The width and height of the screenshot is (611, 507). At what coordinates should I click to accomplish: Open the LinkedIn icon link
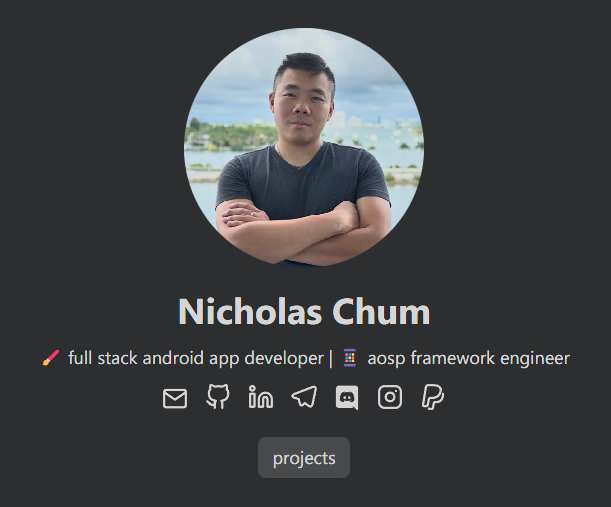(261, 396)
